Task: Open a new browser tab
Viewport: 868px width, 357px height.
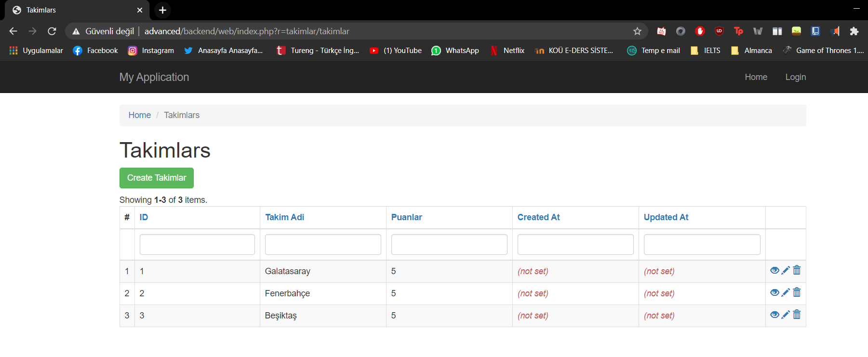Action: click(162, 10)
